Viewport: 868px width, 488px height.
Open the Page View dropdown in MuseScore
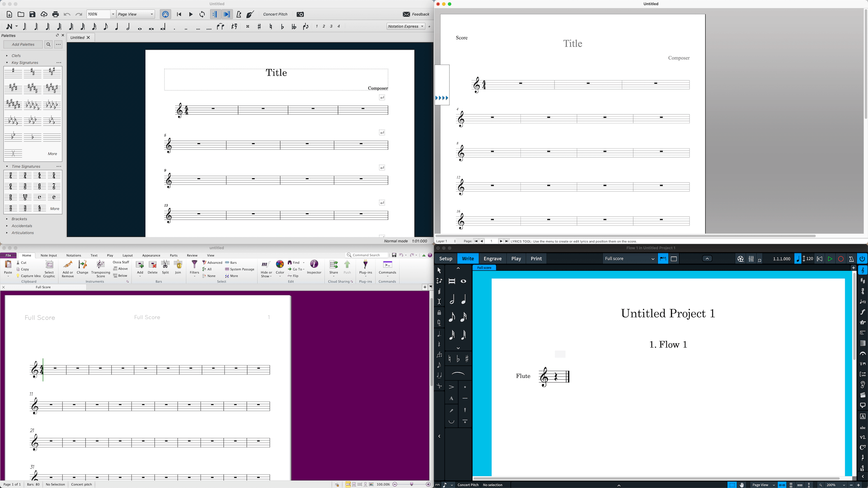coord(136,14)
